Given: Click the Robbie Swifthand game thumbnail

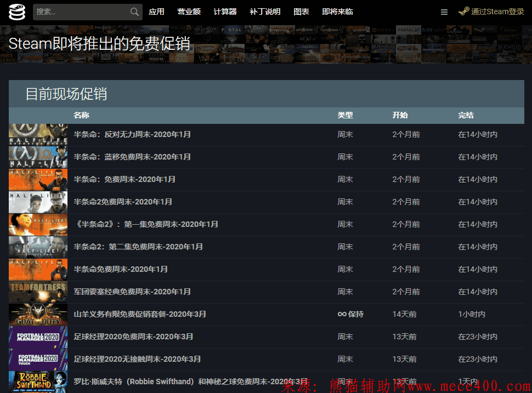Looking at the screenshot, I should 38,381.
